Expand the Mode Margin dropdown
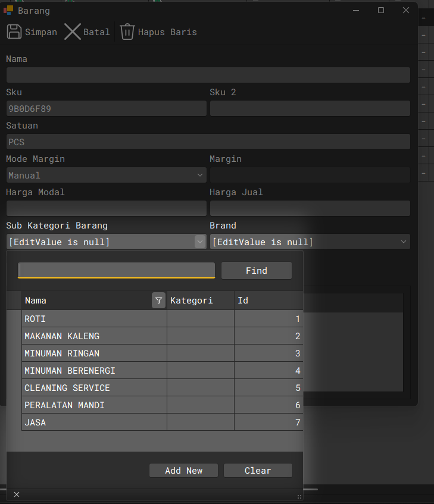This screenshot has height=504, width=434. (199, 176)
